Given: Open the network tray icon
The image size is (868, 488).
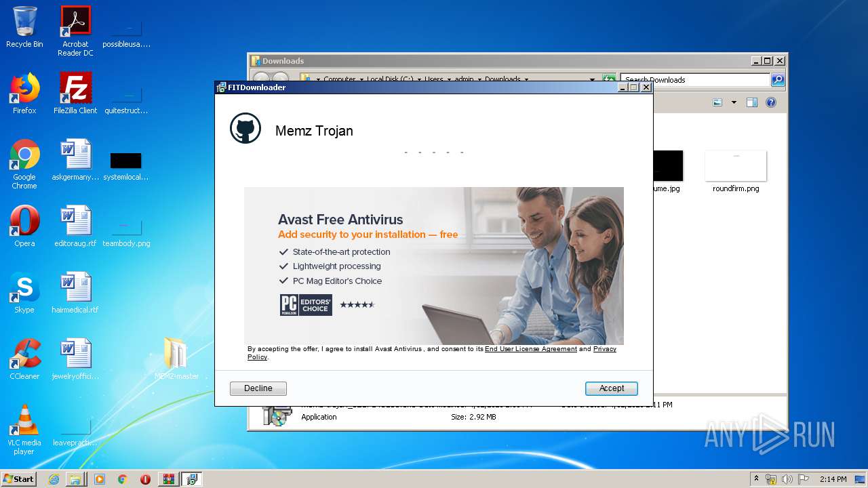Looking at the screenshot, I should click(x=771, y=479).
